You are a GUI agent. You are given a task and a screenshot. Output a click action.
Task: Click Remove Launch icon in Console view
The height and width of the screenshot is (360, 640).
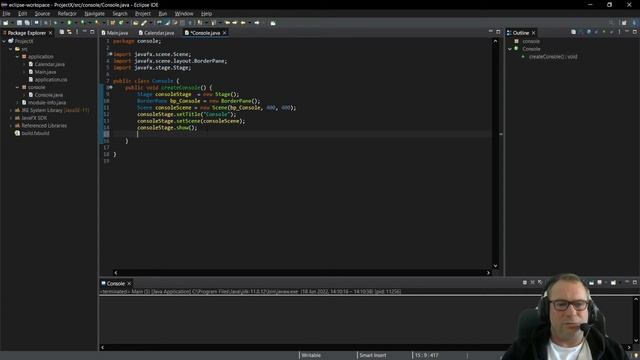[x=532, y=282]
